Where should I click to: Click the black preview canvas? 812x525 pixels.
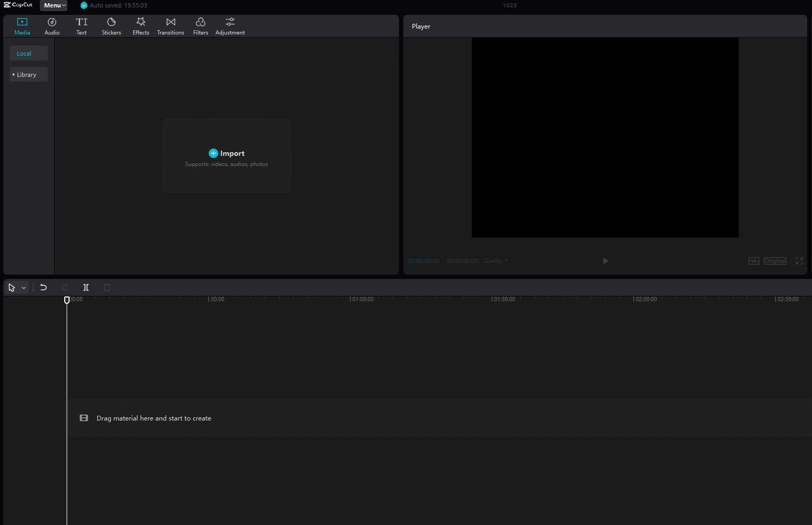[x=605, y=137]
